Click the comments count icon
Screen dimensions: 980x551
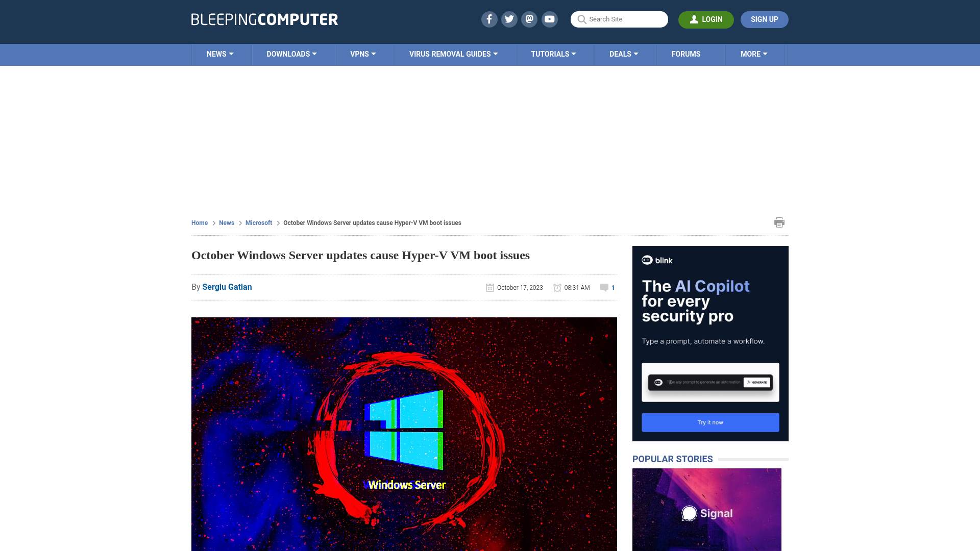coord(604,287)
